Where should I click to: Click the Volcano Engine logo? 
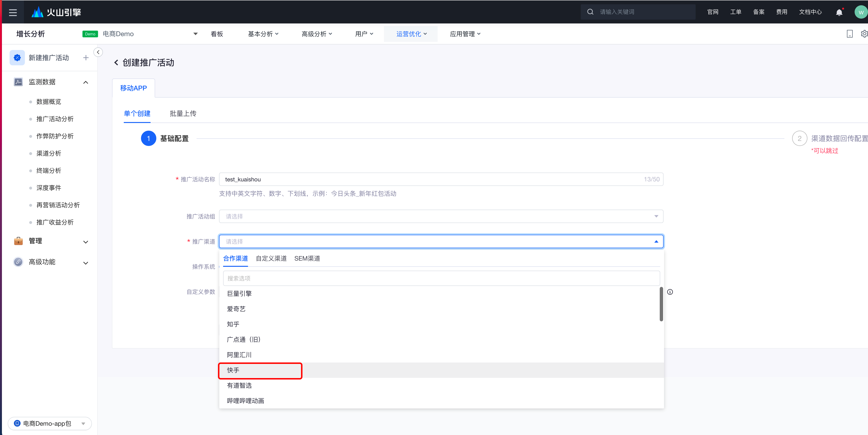click(x=56, y=12)
